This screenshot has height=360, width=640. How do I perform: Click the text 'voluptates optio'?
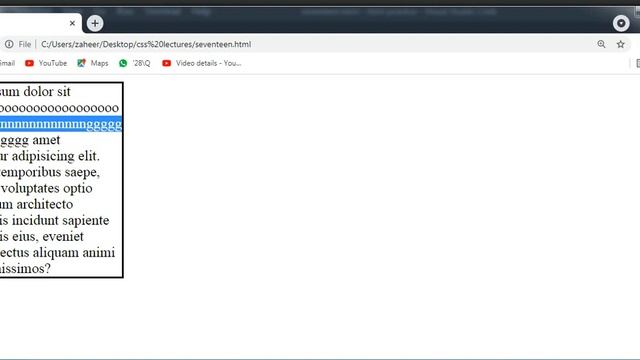pyautogui.click(x=47, y=188)
